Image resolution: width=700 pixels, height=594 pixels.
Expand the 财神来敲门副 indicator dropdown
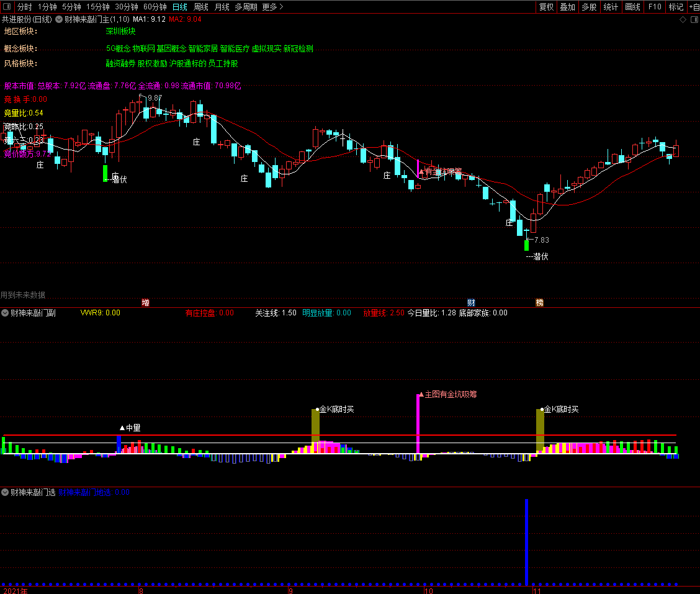coord(6,313)
